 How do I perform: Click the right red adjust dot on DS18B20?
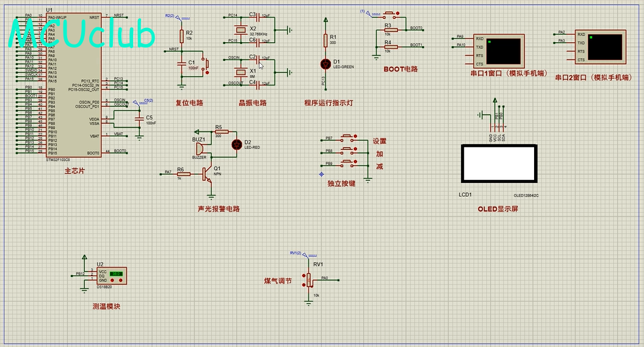(121, 281)
